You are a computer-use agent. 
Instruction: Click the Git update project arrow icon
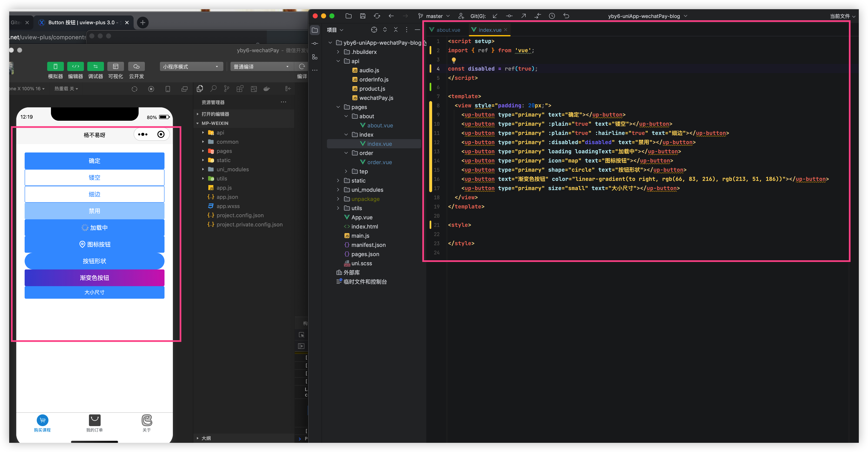tap(495, 16)
